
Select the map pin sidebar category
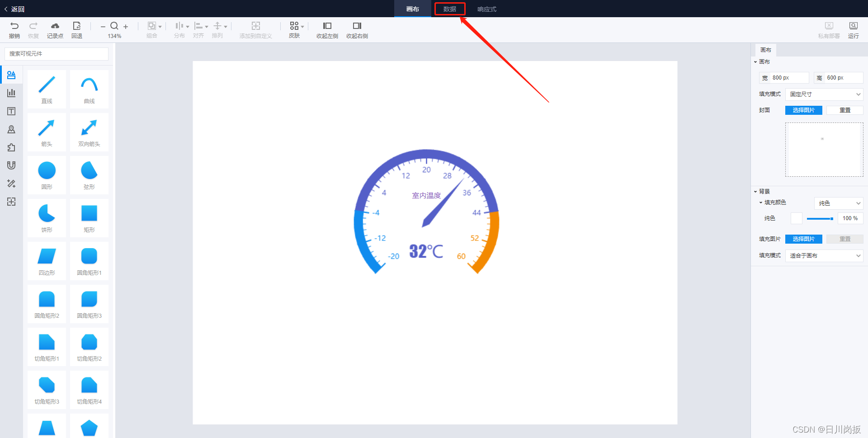tap(11, 129)
